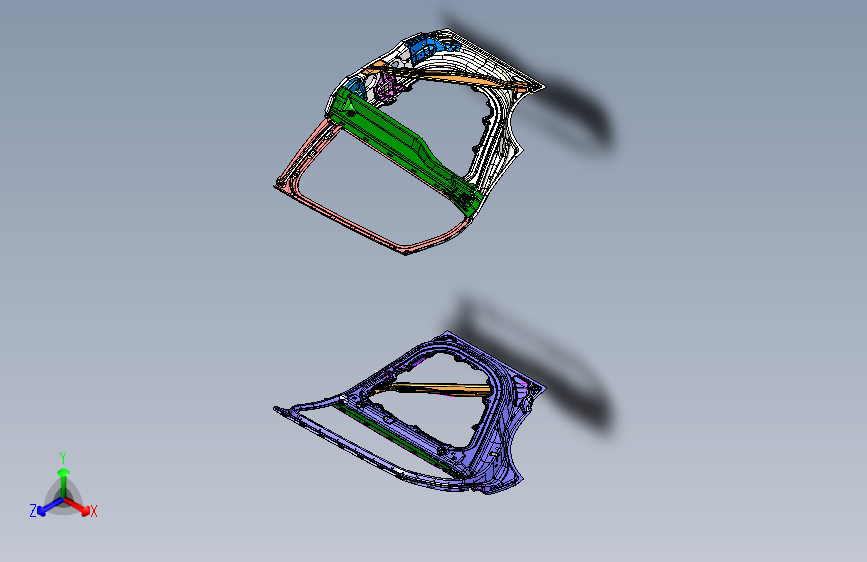Select the magenta bracket in upper assembly
This screenshot has width=867, height=562.
[x=385, y=89]
